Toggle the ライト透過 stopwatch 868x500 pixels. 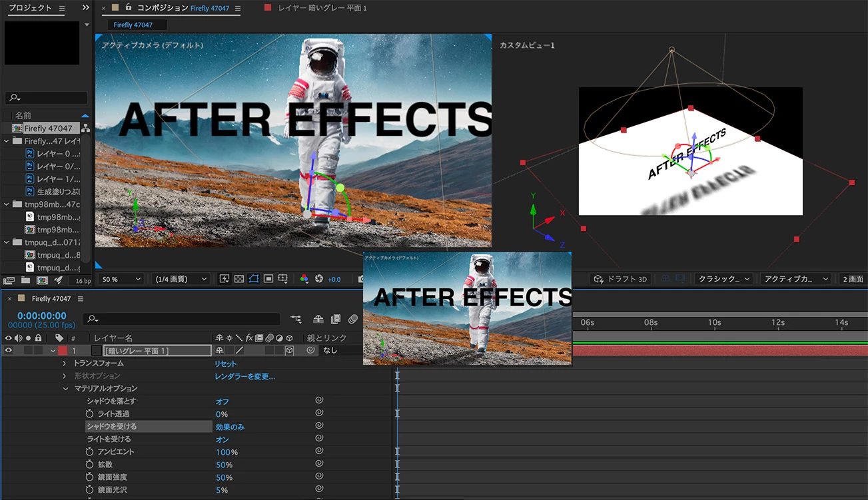90,413
